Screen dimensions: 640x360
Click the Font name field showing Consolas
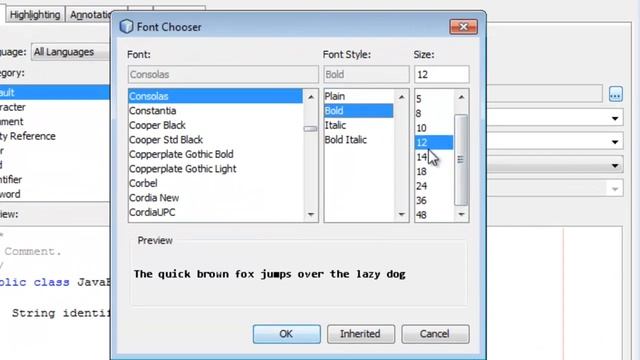pos(223,75)
